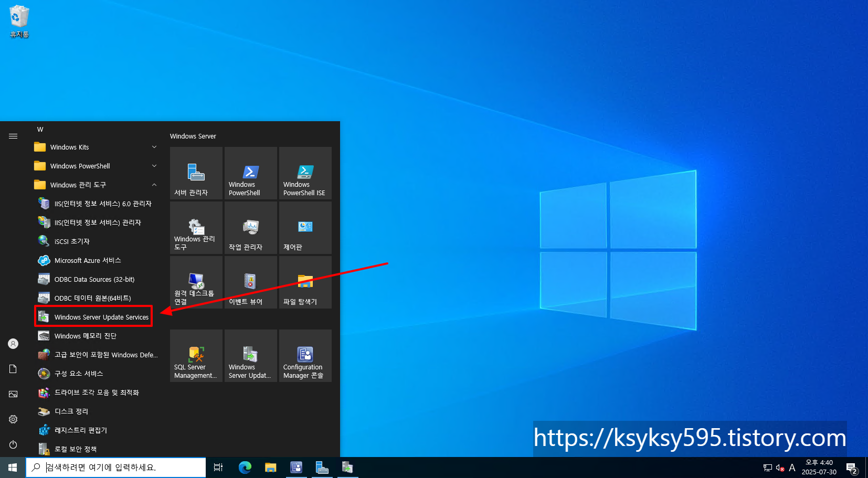
Task: Launch the Windows PowerShell ISE tile
Action: click(305, 173)
